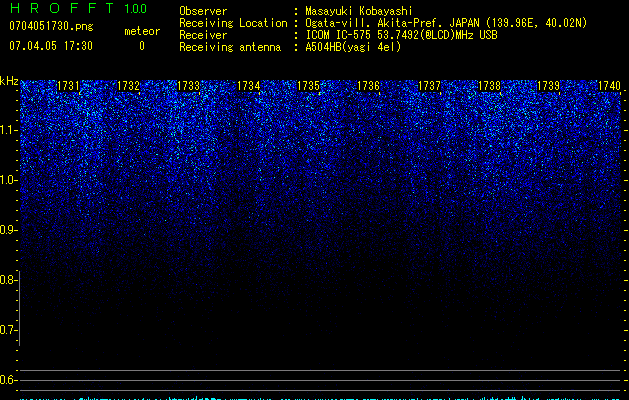Click the file name 0704051730.png
Viewport: 629px width, 400px height.
51,26
